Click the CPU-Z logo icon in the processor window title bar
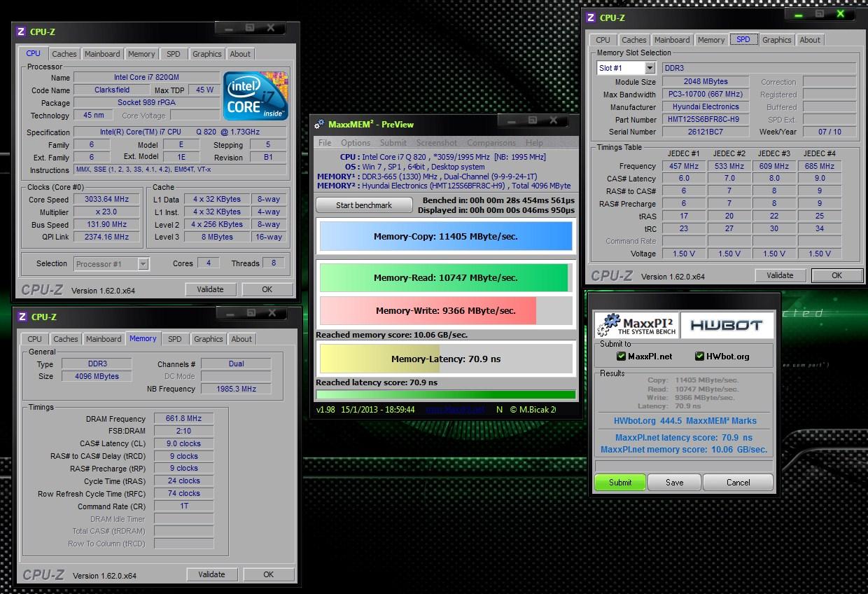Viewport: 868px width, 594px height. 20,32
